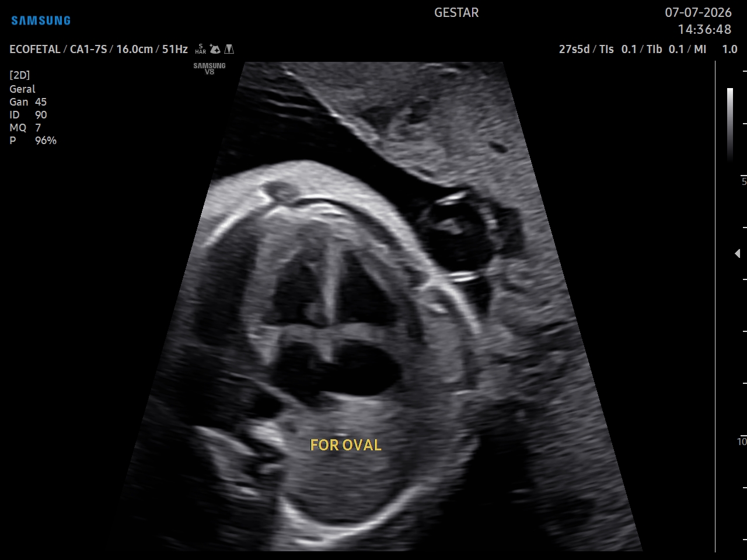Click the time 14:36:48
747x560 pixels.
[704, 29]
